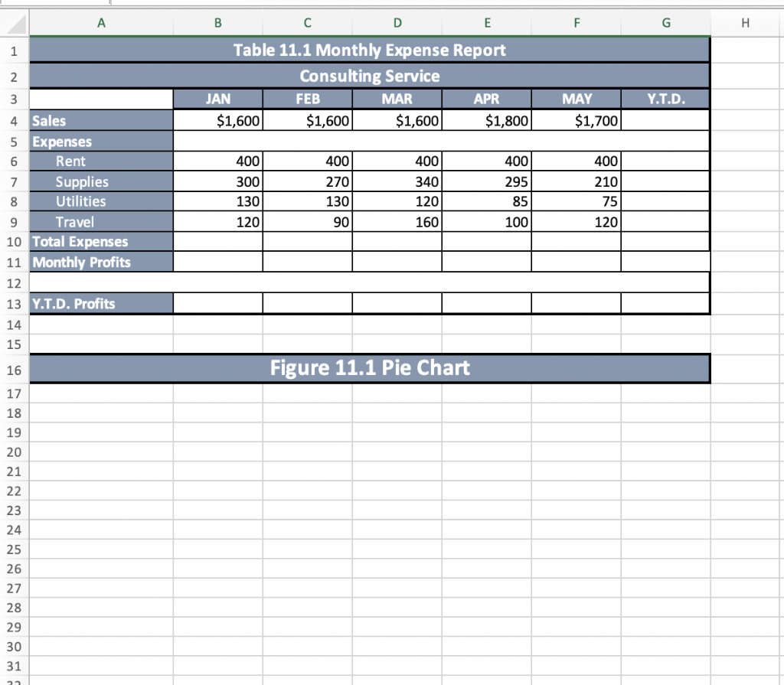
Task: Click the Table 11.1 Monthly Expense Report title cell
Action: tap(370, 50)
